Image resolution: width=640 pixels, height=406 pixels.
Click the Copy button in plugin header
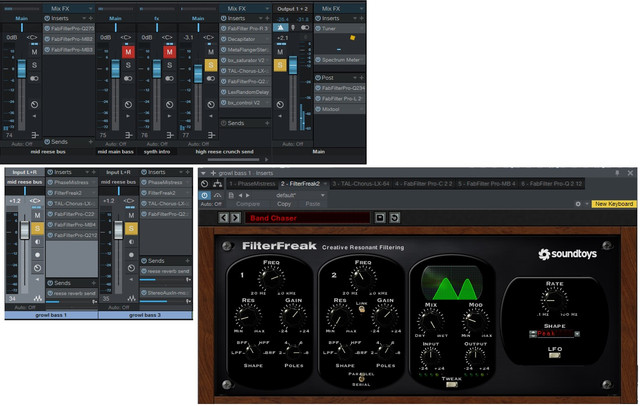point(284,204)
